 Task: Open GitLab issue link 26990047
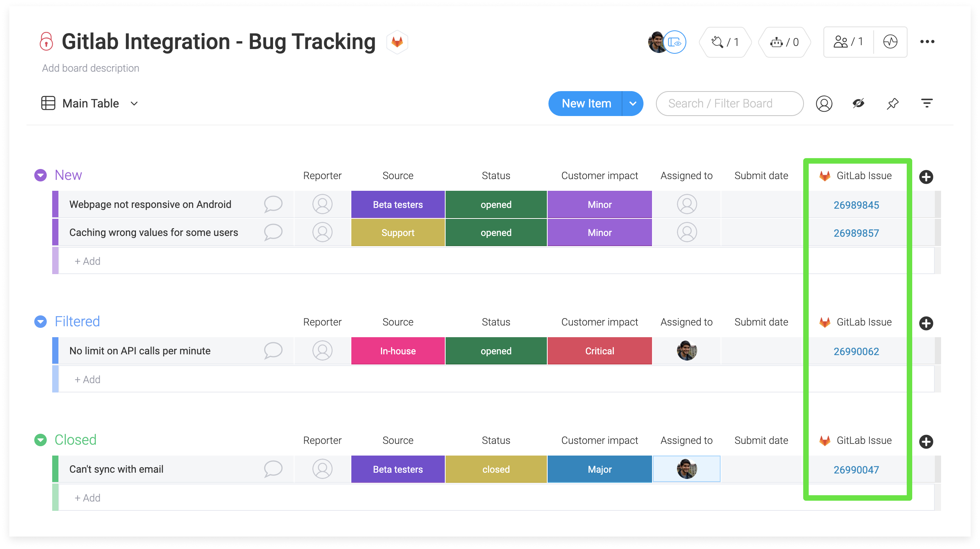coord(856,470)
